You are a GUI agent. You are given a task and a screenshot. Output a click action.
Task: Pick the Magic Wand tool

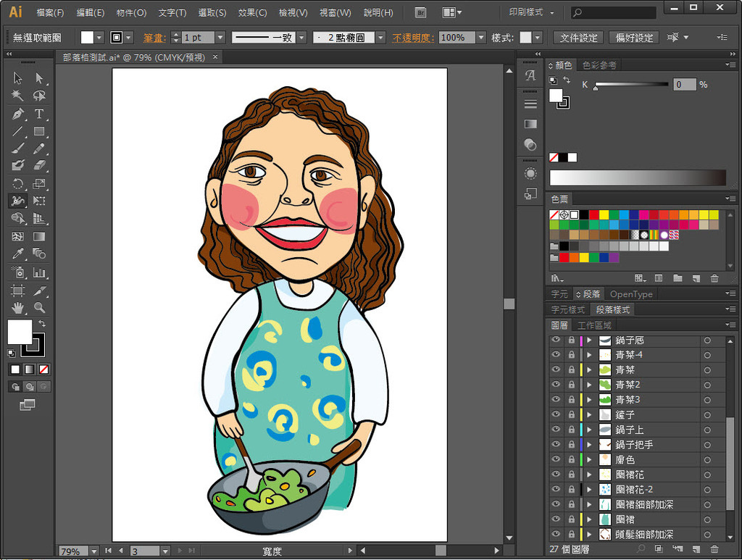click(17, 96)
